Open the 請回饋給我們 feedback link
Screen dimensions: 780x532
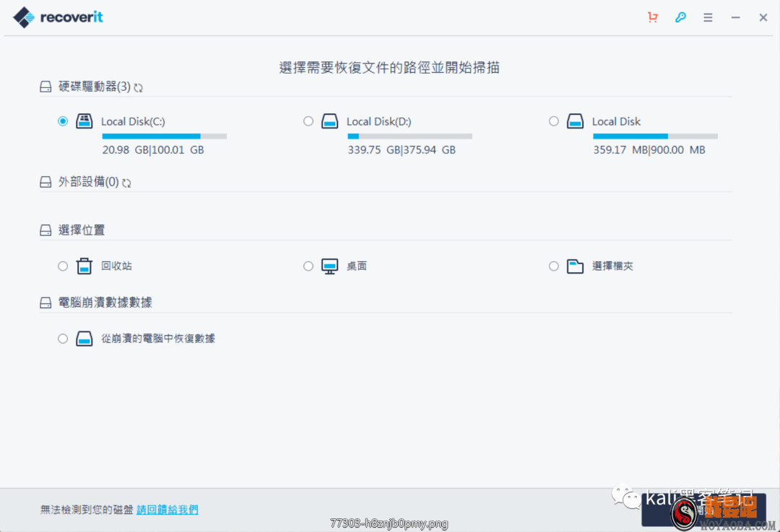[167, 509]
